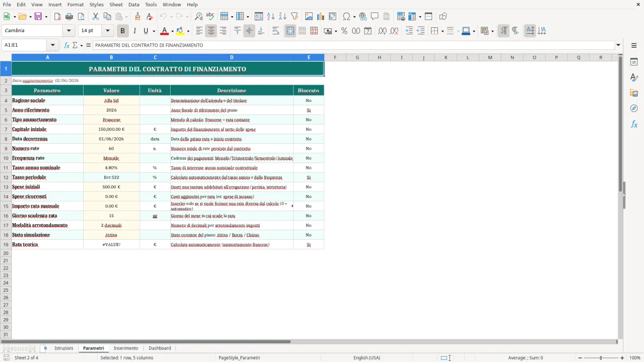
Task: Open the Sidebar Styles deck
Action: [x=634, y=78]
